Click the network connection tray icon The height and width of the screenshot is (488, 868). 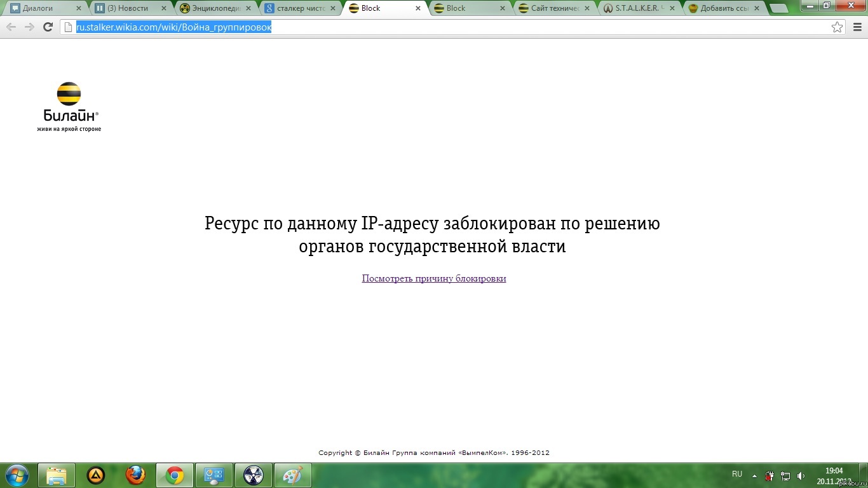(x=786, y=475)
